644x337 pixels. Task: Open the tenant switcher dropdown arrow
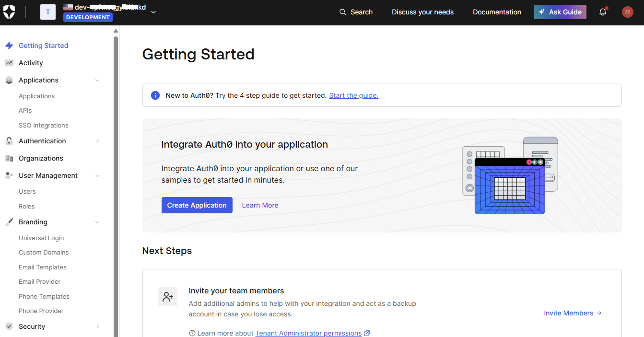pyautogui.click(x=153, y=12)
